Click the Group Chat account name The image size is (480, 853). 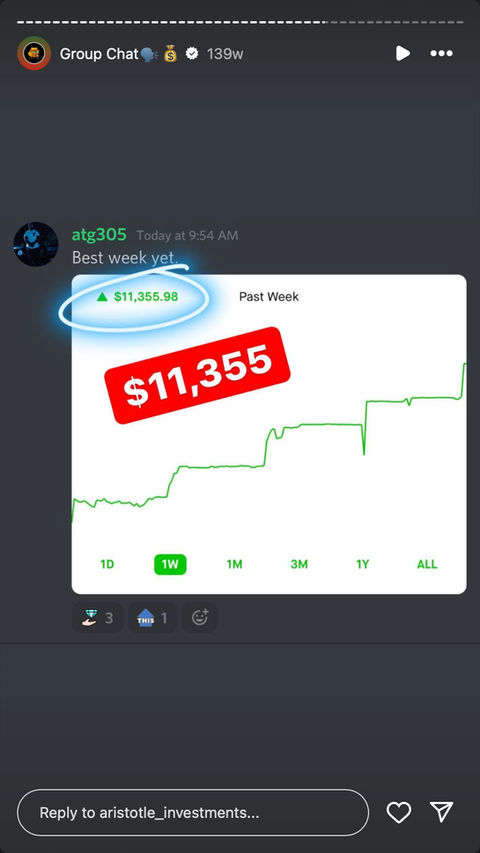[99, 54]
